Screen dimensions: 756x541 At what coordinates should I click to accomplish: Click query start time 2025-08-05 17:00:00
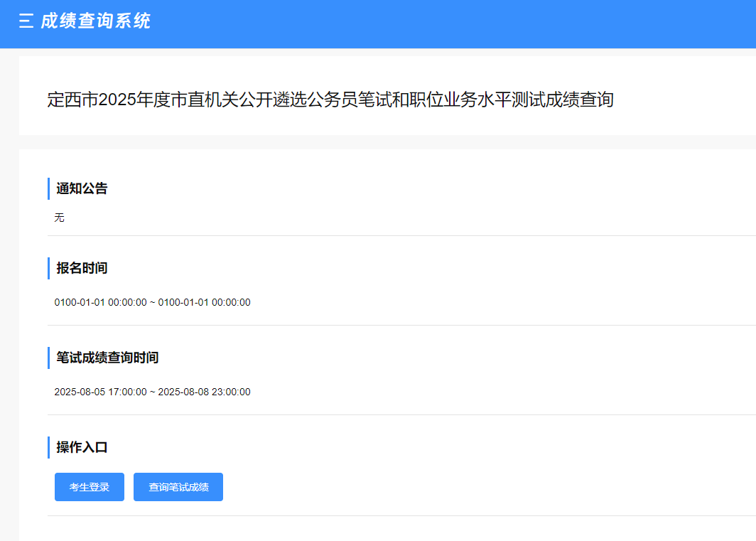click(100, 392)
